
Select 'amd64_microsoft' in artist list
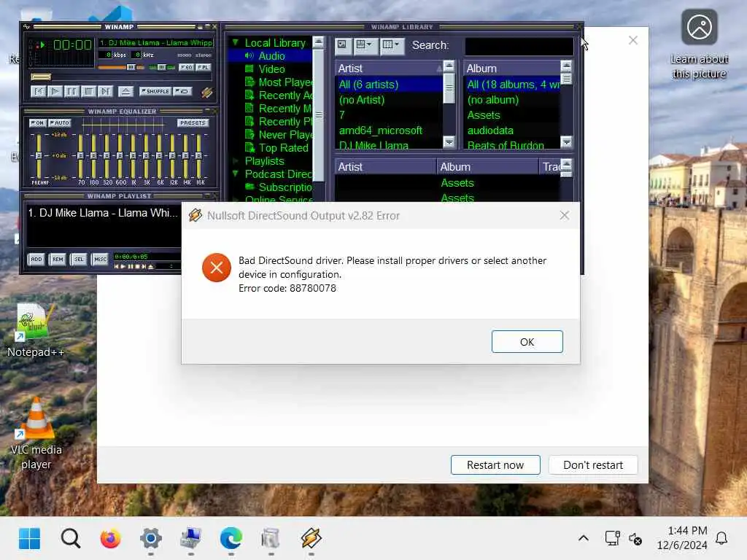pyautogui.click(x=389, y=131)
